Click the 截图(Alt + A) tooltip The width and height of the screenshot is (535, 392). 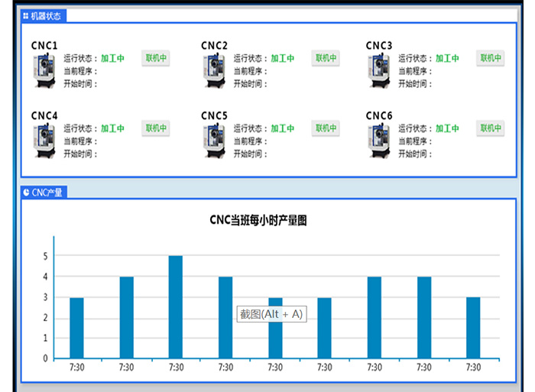[x=271, y=314]
